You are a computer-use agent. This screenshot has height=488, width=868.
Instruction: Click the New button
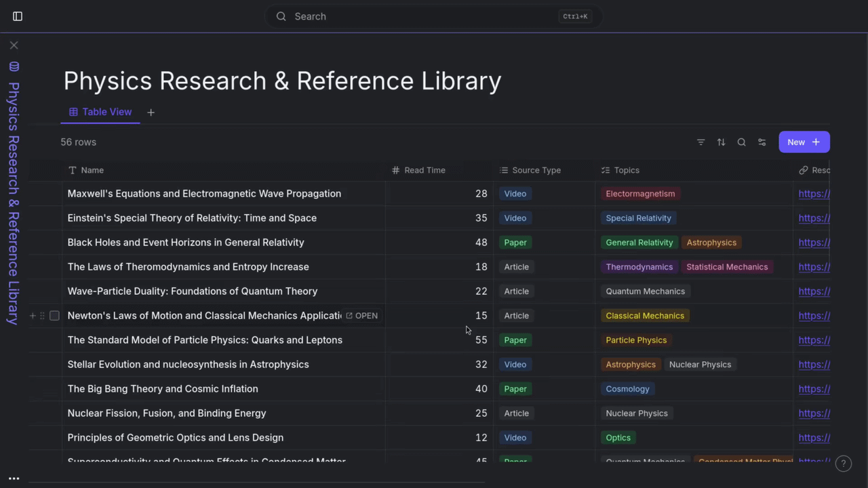coord(804,142)
